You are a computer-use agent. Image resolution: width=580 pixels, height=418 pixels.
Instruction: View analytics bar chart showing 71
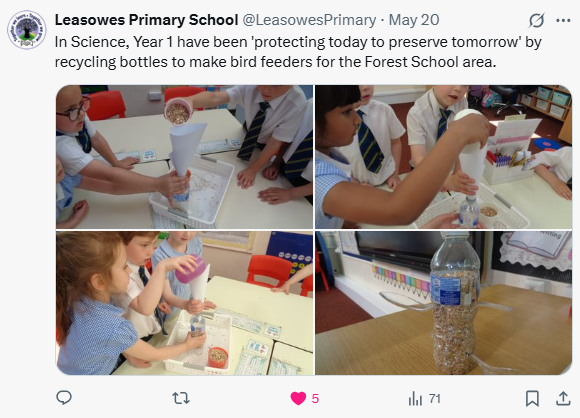[415, 399]
